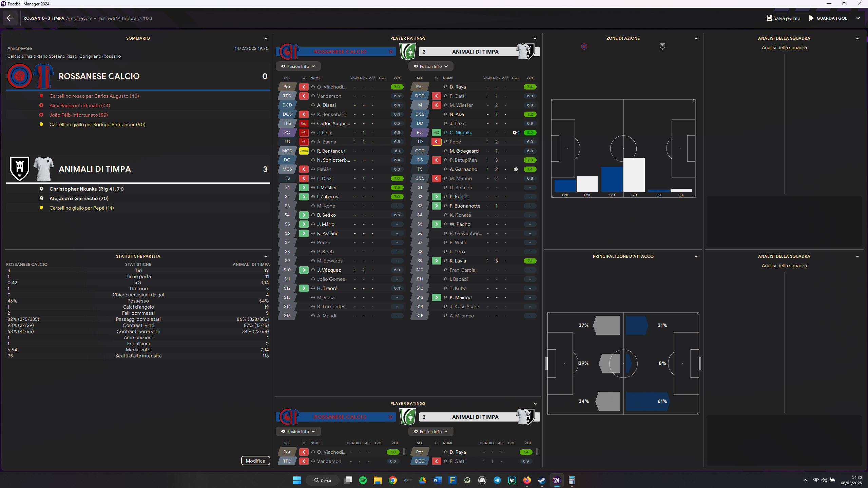The height and width of the screenshot is (488, 868).
Task: Sort Animali di Timpa table by ASS column
Action: coord(505,78)
